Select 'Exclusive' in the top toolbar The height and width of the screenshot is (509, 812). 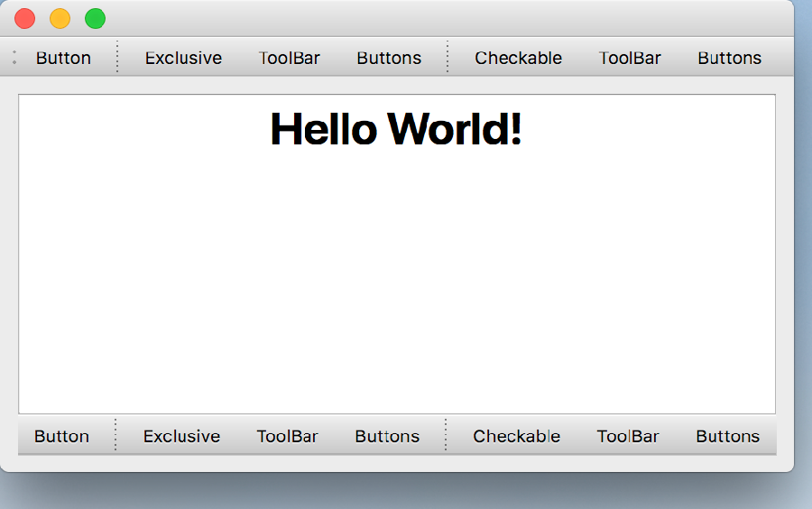[183, 58]
